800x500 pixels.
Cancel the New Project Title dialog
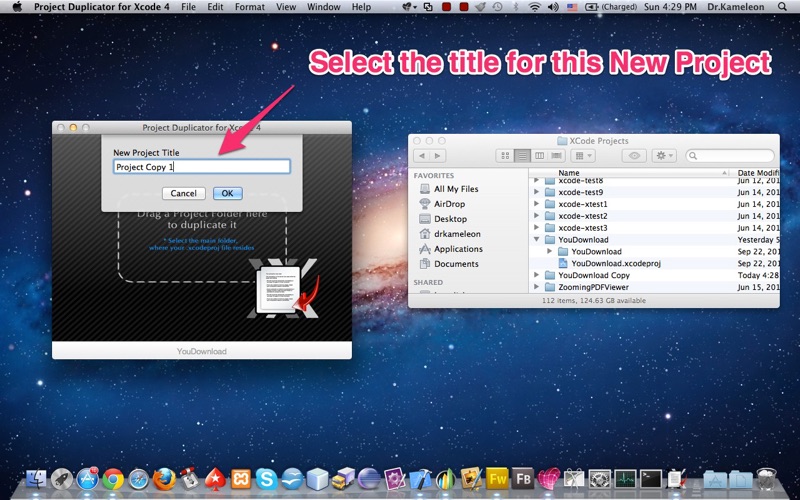(x=184, y=193)
